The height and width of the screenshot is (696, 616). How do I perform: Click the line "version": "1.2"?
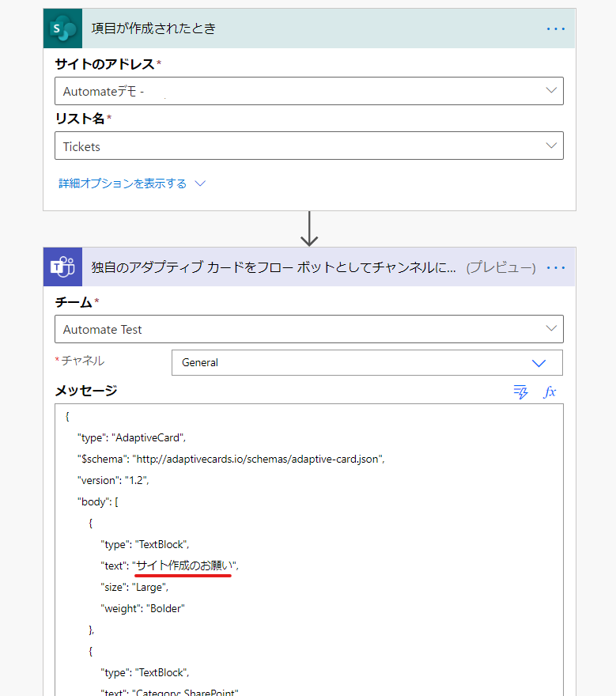click(x=113, y=480)
